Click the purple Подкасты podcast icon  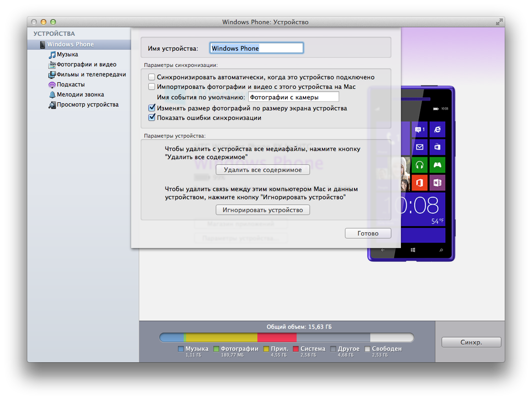[x=52, y=85]
